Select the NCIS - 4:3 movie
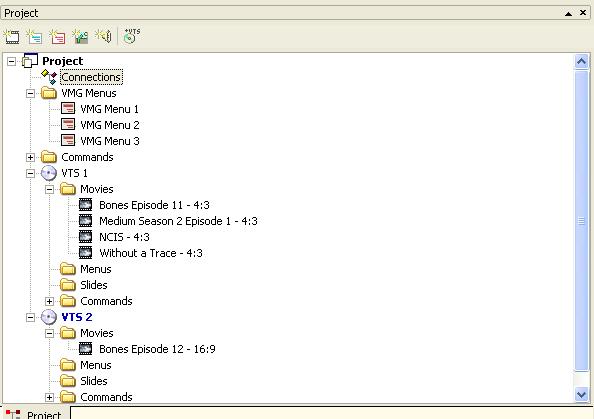Viewport: 594px width, 419px height. coord(124,237)
